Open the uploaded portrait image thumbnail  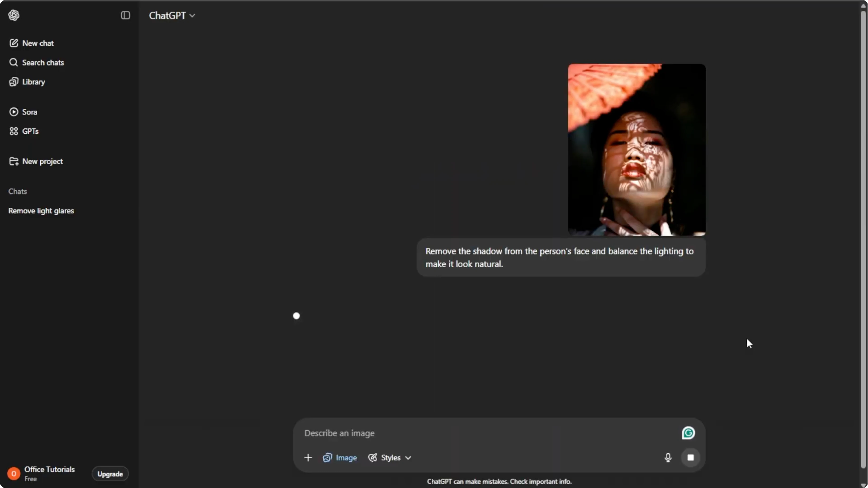(637, 150)
